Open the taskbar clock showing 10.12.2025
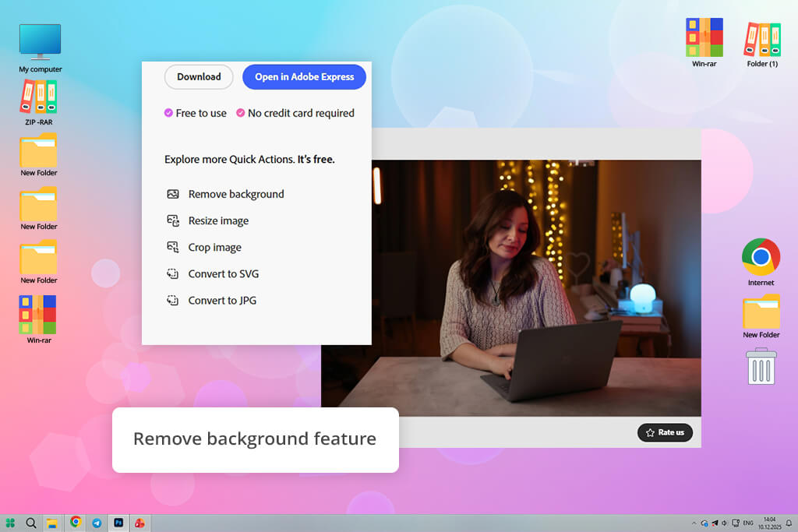798x532 pixels. [x=769, y=523]
